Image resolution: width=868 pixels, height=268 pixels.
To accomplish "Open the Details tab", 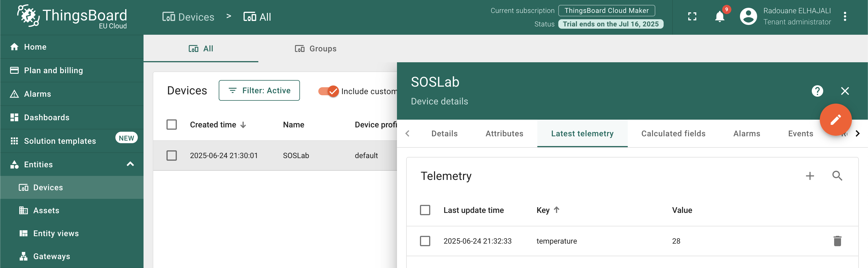I will point(444,134).
